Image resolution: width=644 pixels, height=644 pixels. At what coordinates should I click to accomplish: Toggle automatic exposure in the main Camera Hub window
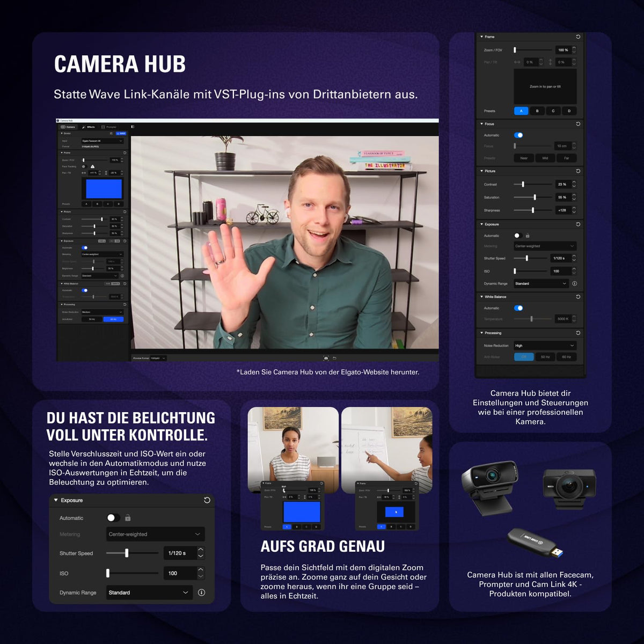(84, 248)
